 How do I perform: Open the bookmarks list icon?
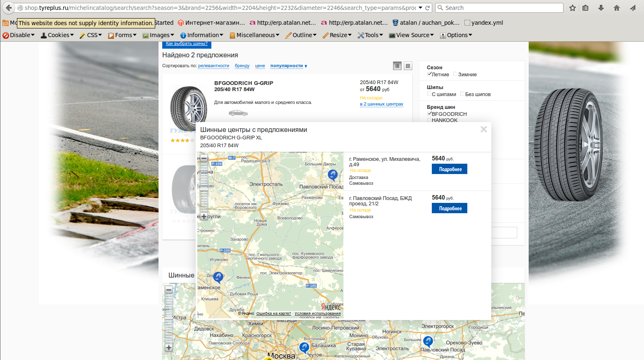(585, 8)
